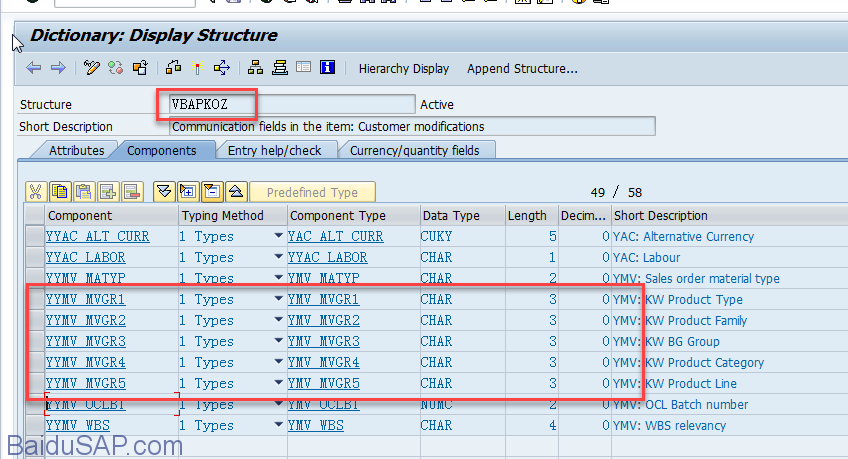
Task: Open the YYMV_MVGR5 component link
Action: pos(85,383)
